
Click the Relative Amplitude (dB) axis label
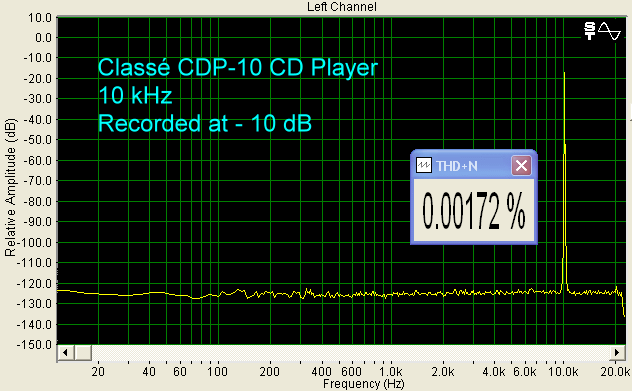10,187
